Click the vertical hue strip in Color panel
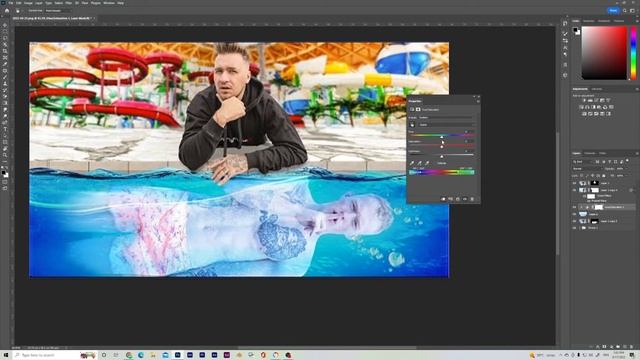 [633, 53]
